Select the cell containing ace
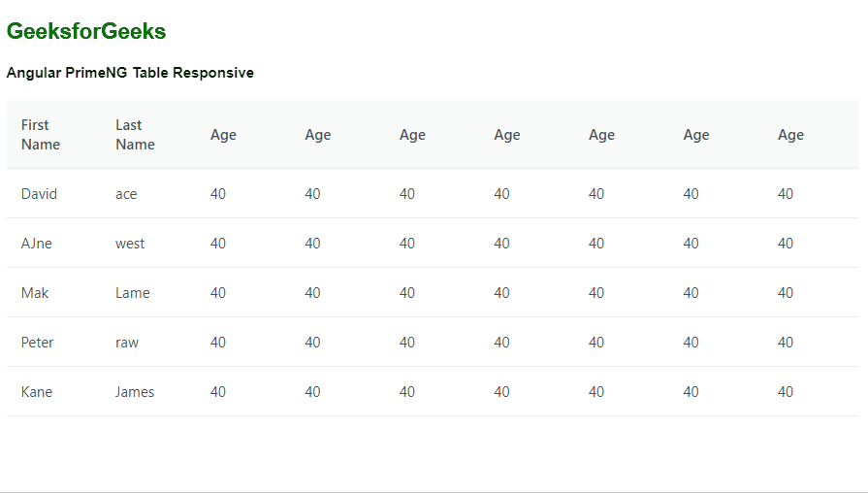Screen dimensions: 868x493 [126, 194]
